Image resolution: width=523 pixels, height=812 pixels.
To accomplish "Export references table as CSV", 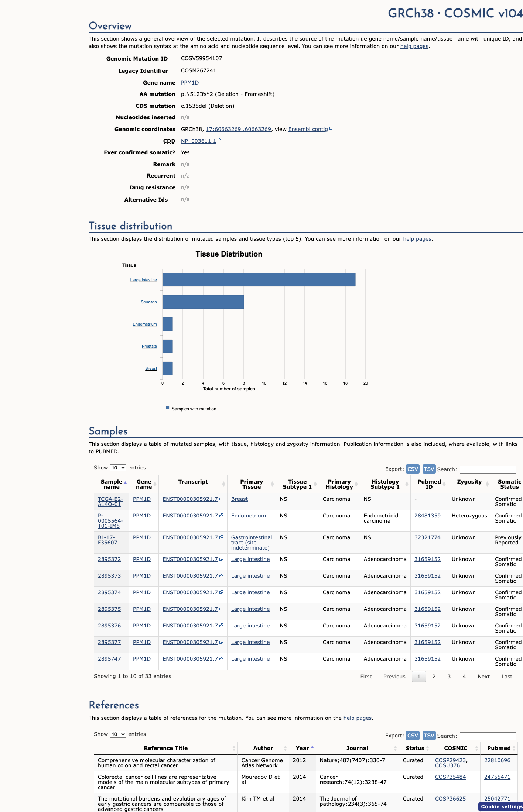I will [x=413, y=735].
